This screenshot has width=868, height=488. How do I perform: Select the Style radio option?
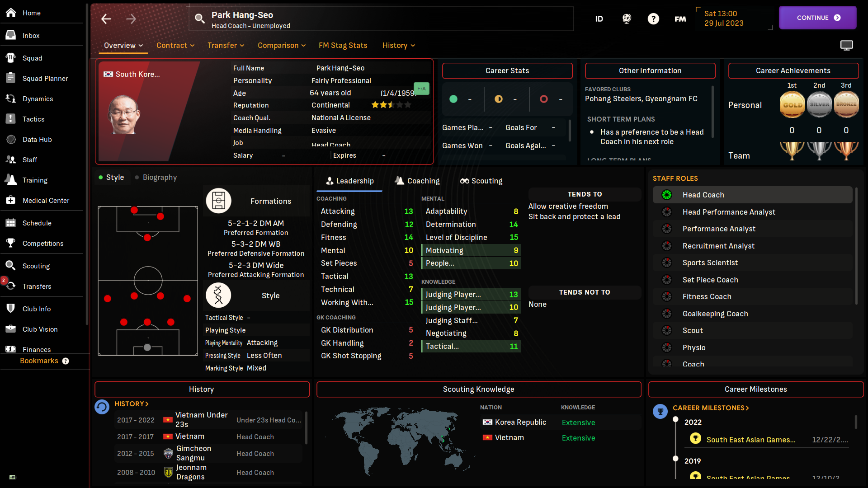pos(111,177)
